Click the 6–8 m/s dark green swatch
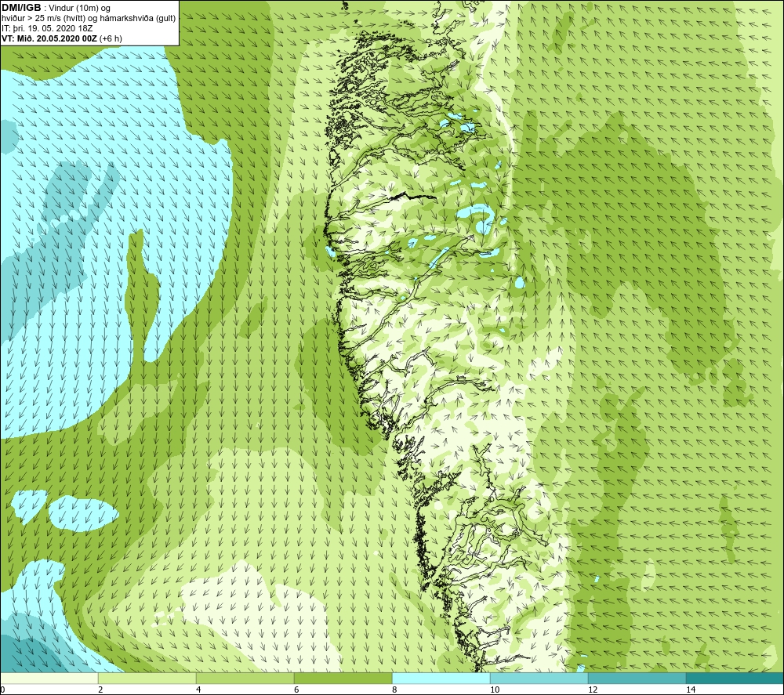 [x=343, y=678]
